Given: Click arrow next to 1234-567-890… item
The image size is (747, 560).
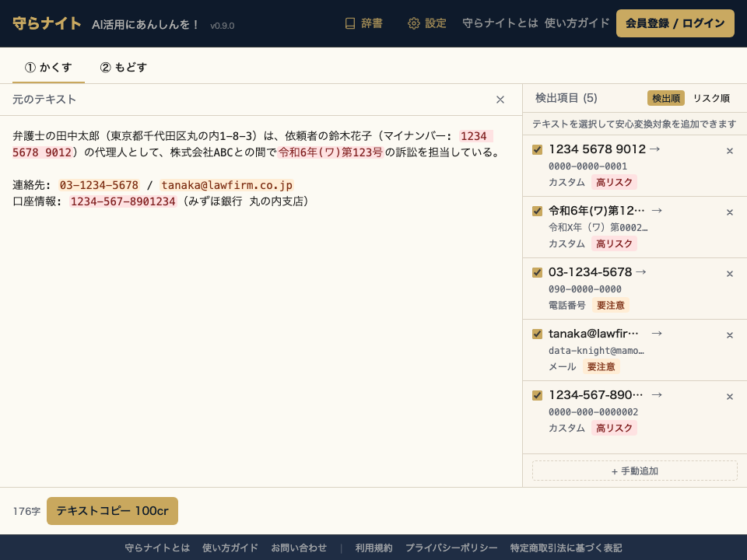Looking at the screenshot, I should coord(657,395).
